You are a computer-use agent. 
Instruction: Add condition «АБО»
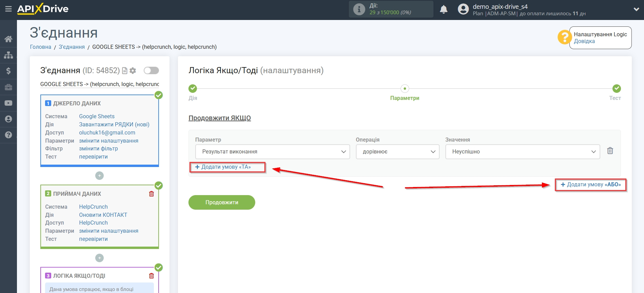tap(591, 185)
